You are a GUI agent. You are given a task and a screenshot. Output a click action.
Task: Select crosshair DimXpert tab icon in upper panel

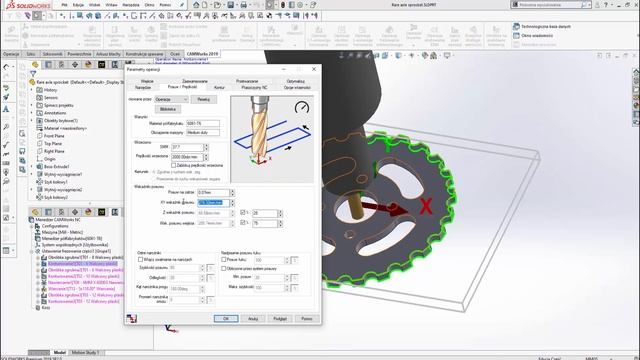coord(75,64)
